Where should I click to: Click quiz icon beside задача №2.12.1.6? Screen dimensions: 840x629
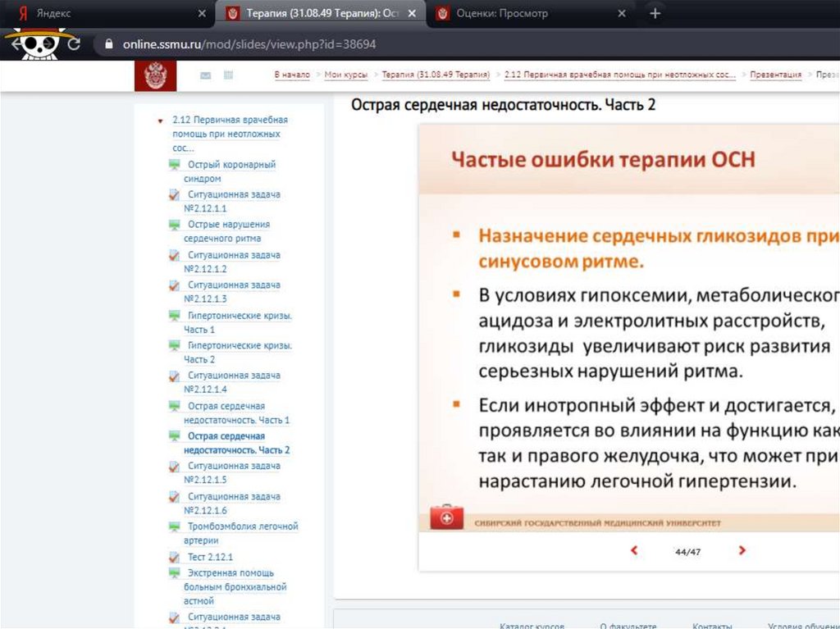[175, 497]
